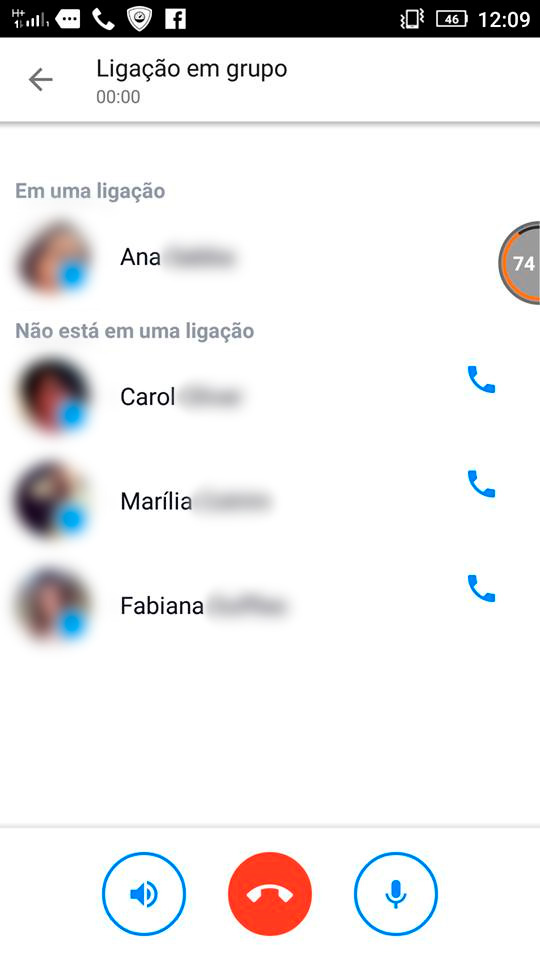Call Carol with the phone icon
Image resolution: width=540 pixels, height=960 pixels.
[481, 380]
